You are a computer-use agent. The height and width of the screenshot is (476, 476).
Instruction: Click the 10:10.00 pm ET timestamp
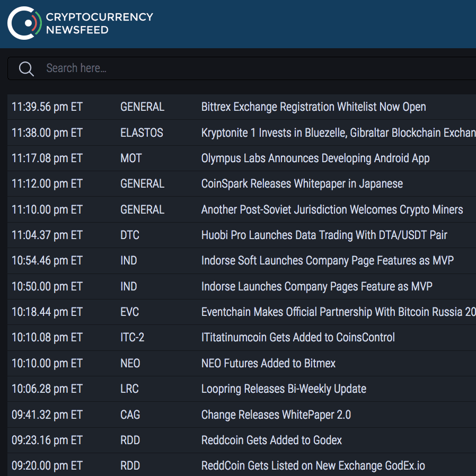point(47,363)
